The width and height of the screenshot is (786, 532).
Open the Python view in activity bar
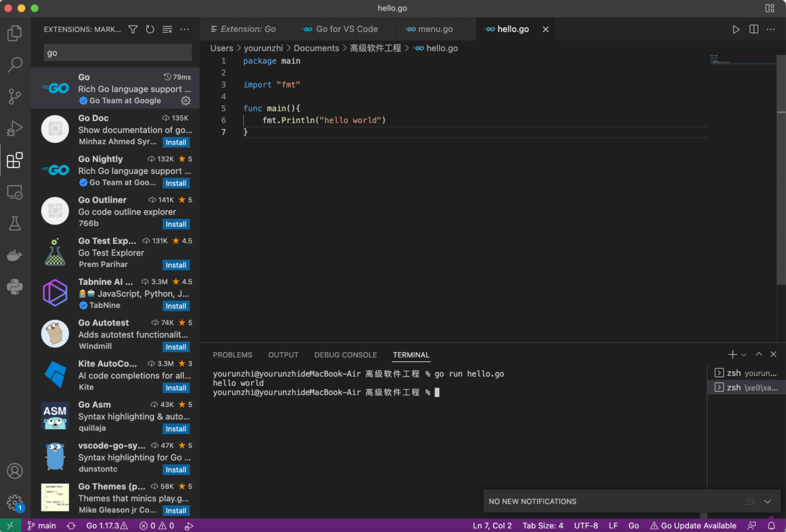15,287
